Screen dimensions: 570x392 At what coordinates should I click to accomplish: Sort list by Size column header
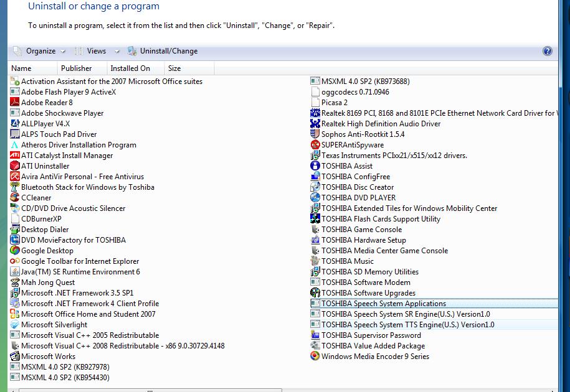(x=189, y=68)
